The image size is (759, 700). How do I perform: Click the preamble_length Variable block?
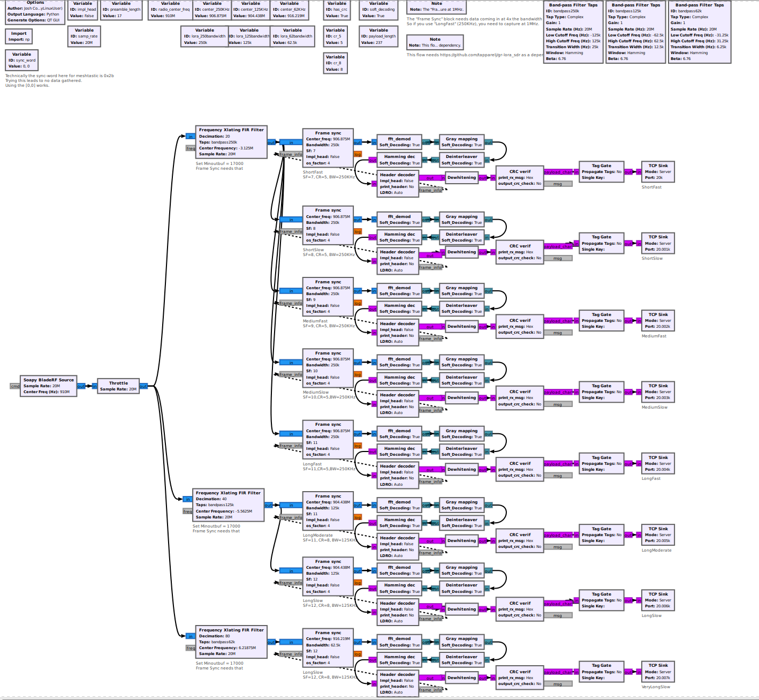[x=122, y=10]
